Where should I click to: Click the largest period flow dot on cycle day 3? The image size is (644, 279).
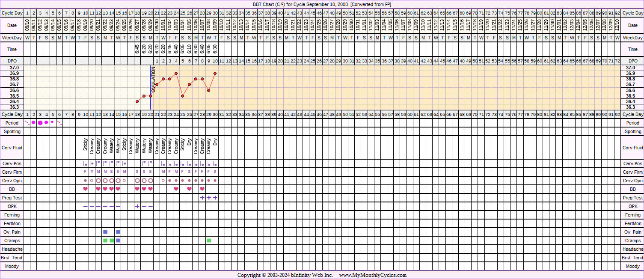tap(40, 123)
